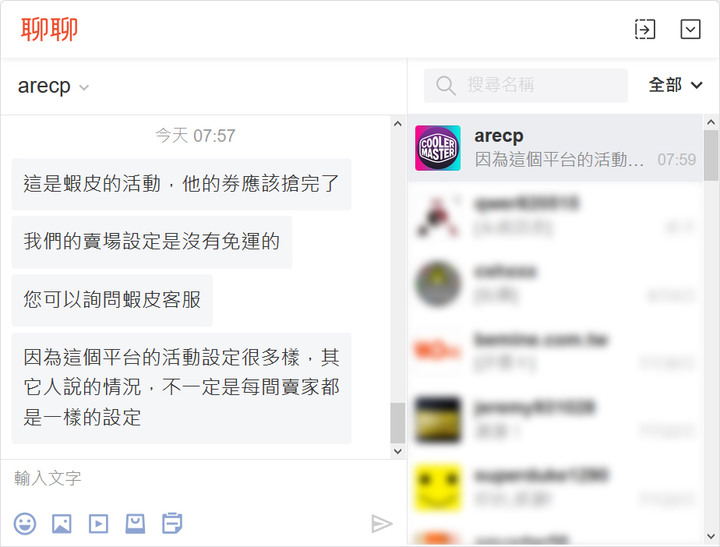Send message with the paper plane icon
720x547 pixels.
(x=382, y=524)
